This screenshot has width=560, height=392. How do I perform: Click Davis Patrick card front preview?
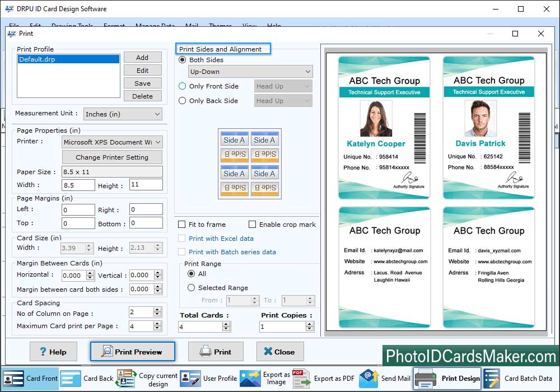click(488, 128)
